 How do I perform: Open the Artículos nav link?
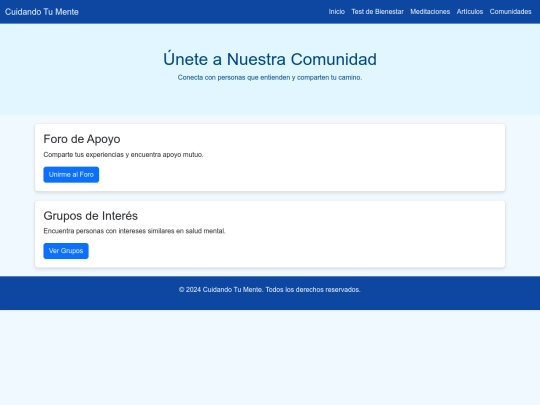tap(470, 12)
